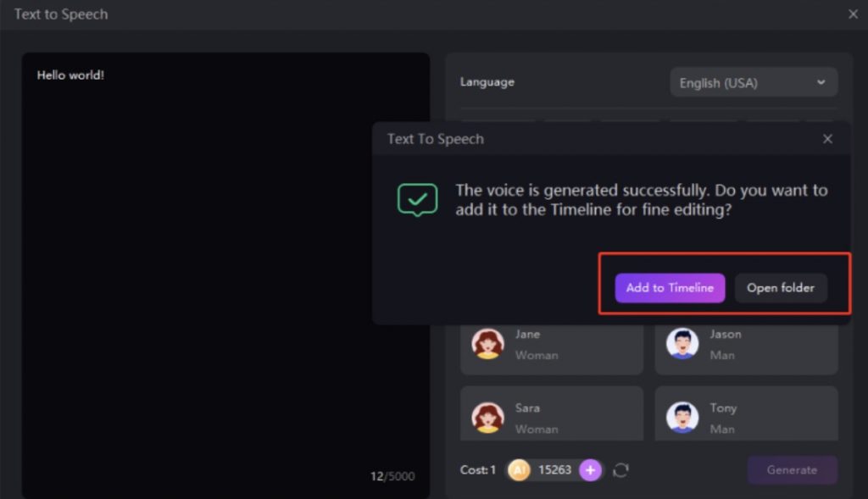Click Sara's woman avatar icon
This screenshot has width=868, height=499.
tap(487, 418)
